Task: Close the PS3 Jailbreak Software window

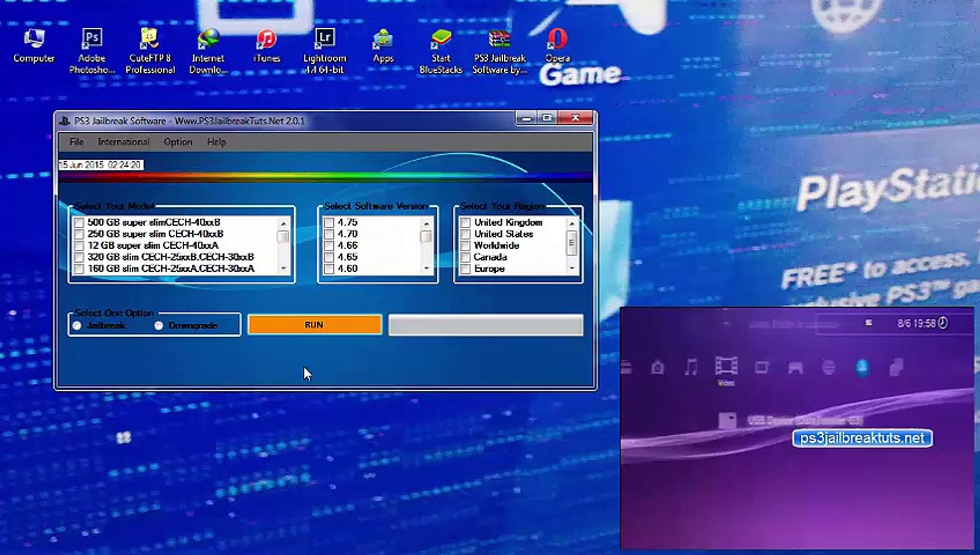Action: click(575, 118)
